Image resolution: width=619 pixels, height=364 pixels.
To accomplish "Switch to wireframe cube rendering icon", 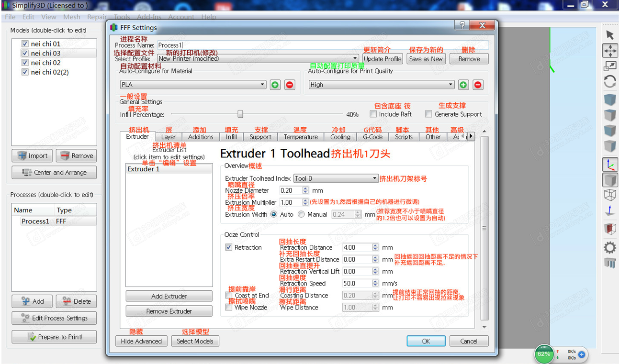I will coord(609,195).
